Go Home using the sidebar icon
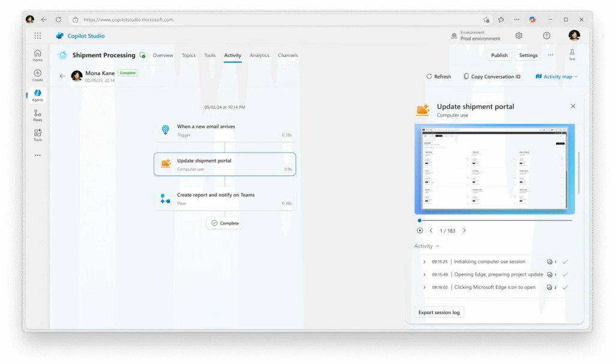 [37, 55]
